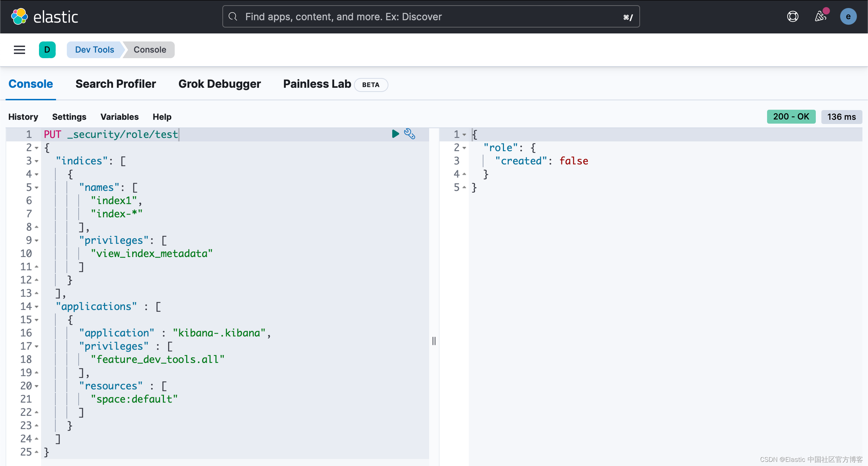Fold the "role" object in response
The width and height of the screenshot is (868, 466).
[464, 148]
